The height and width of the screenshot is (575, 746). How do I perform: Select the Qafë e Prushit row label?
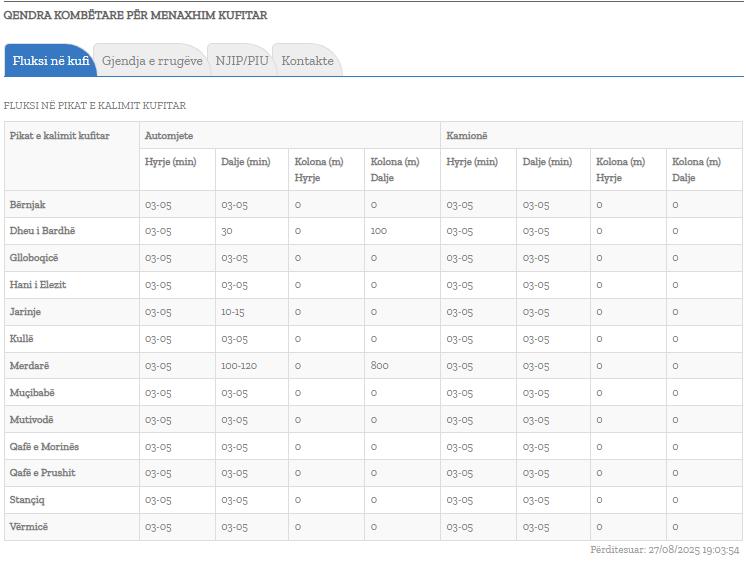(42, 473)
